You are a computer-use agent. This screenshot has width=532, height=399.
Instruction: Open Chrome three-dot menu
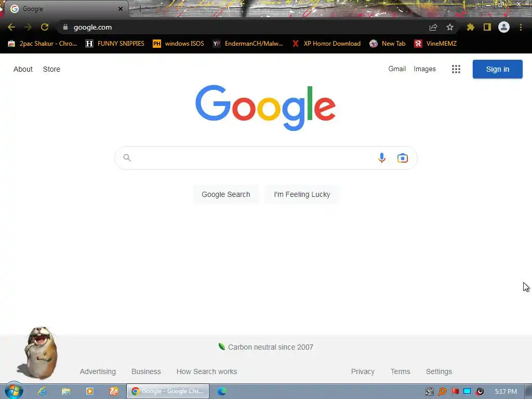(521, 27)
